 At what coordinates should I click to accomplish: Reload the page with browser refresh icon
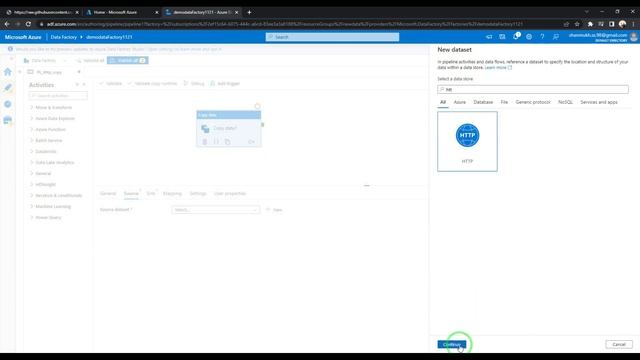click(x=28, y=24)
